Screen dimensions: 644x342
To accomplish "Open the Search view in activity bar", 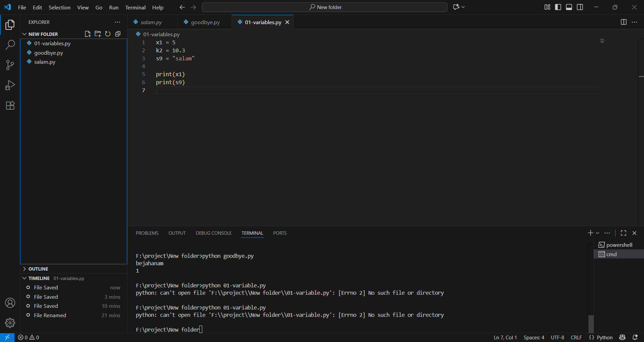I will 10,45.
